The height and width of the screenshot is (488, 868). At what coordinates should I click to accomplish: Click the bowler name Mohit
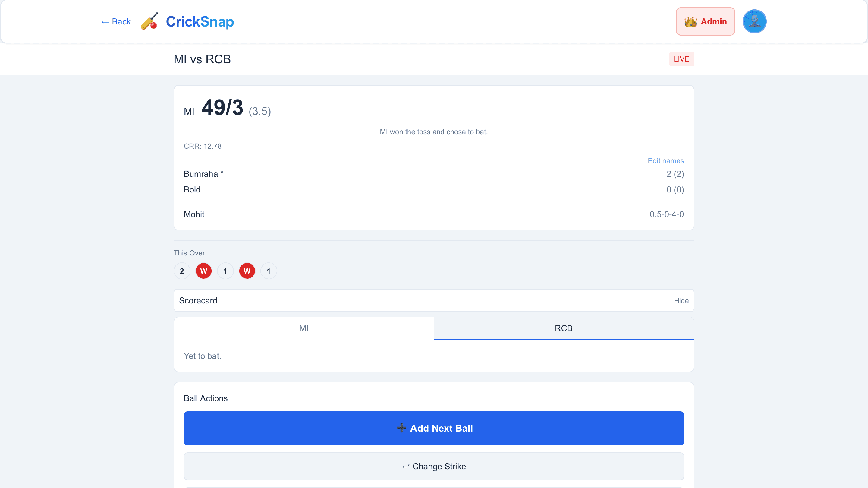pyautogui.click(x=194, y=214)
